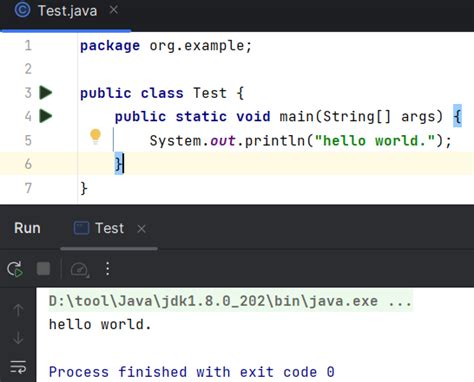Viewport: 474px width, 382px height.
Task: Place cursor on line 5 println statement
Action: tap(300, 140)
